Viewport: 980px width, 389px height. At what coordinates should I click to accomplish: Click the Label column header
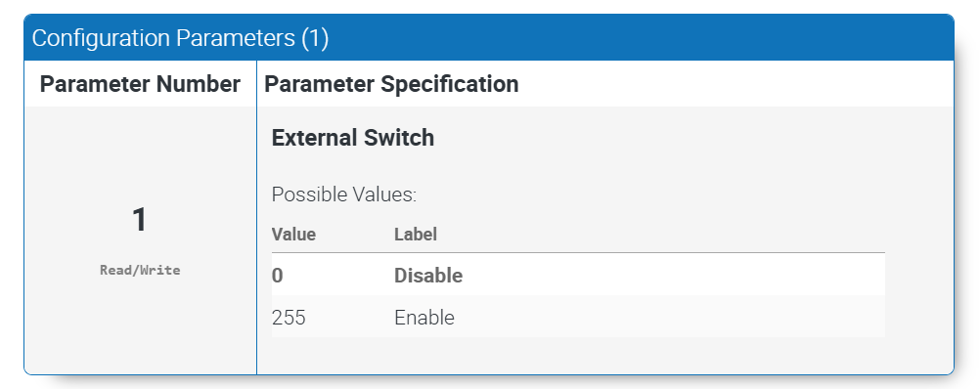(416, 235)
